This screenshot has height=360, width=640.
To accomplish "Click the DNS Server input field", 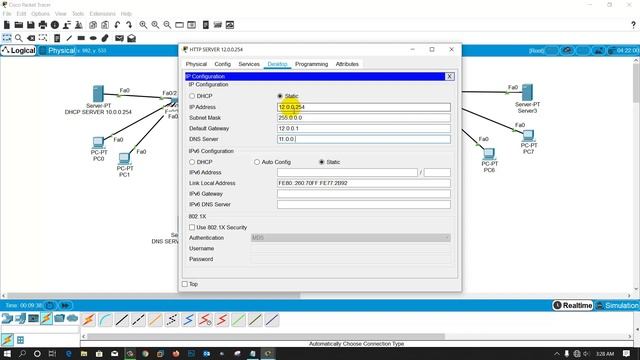I will pyautogui.click(x=364, y=139).
